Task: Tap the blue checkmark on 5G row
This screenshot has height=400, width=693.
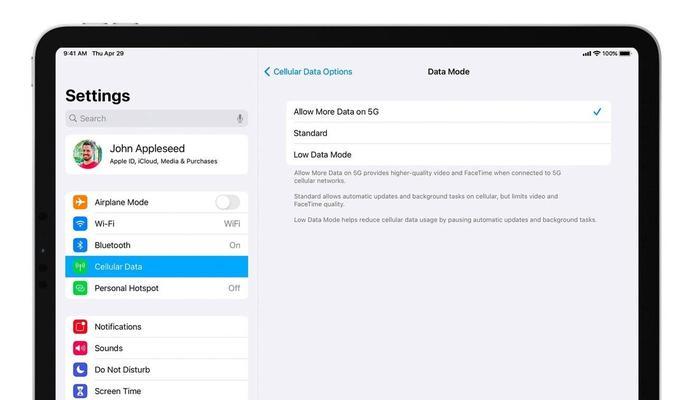Action: (x=597, y=112)
